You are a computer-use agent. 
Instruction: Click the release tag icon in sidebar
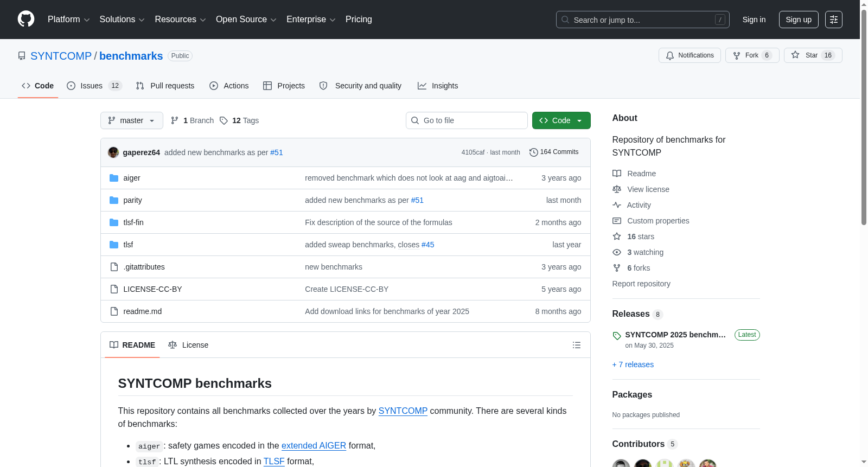(617, 336)
